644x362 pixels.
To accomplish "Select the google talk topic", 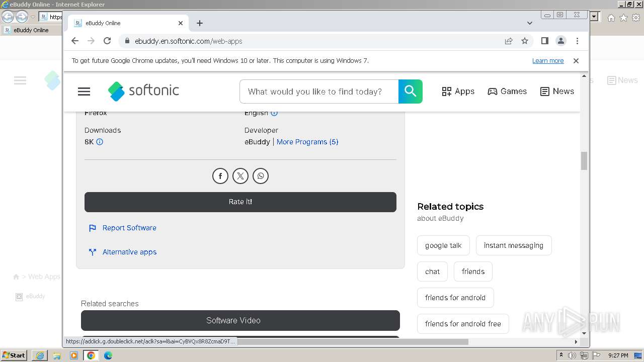I will pos(443,245).
